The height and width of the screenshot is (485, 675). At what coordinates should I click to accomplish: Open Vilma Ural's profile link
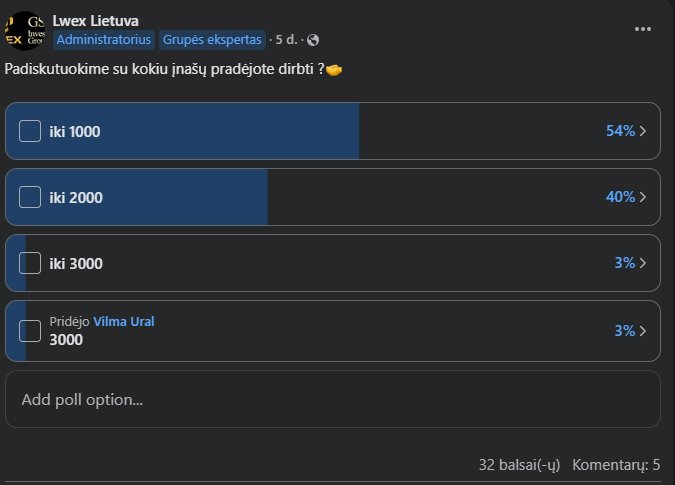124,321
